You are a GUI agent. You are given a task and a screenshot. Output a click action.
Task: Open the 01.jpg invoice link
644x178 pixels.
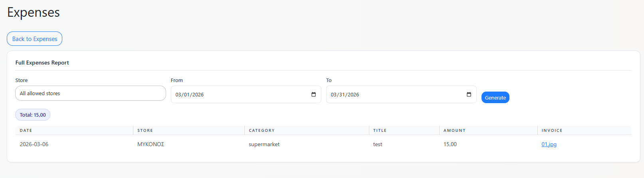(549, 144)
